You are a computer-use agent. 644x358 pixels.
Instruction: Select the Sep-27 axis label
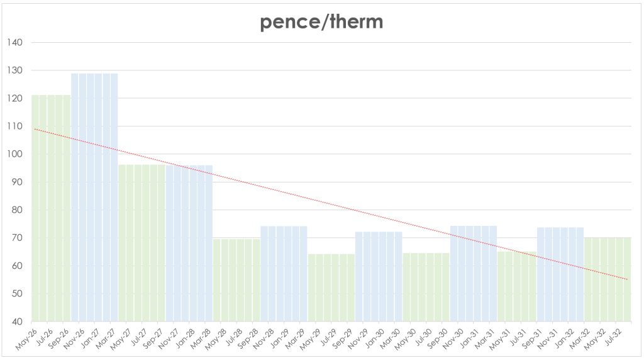point(152,334)
